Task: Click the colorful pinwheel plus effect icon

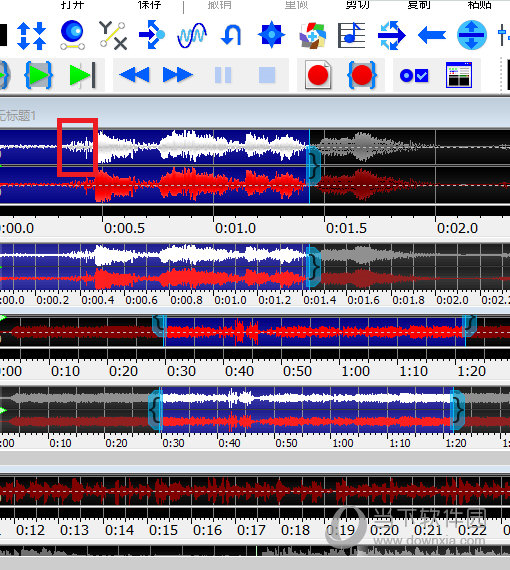Action: click(x=312, y=35)
